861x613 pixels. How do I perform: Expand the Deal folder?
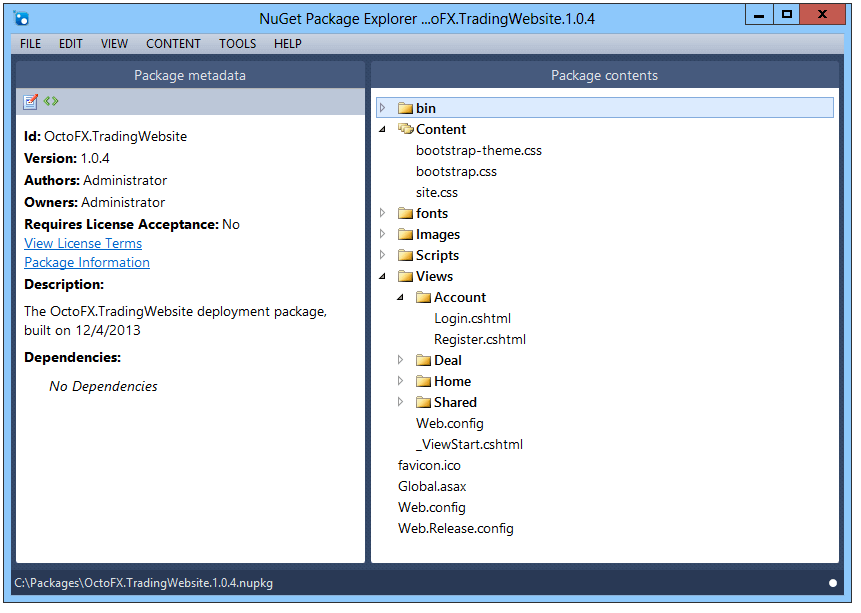coord(400,360)
